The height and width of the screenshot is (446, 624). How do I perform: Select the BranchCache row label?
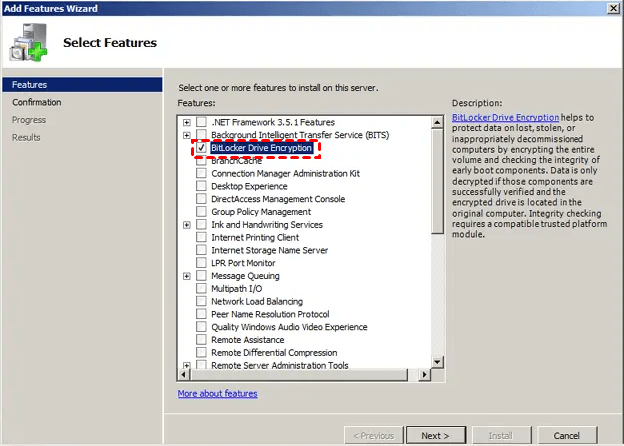tap(236, 162)
